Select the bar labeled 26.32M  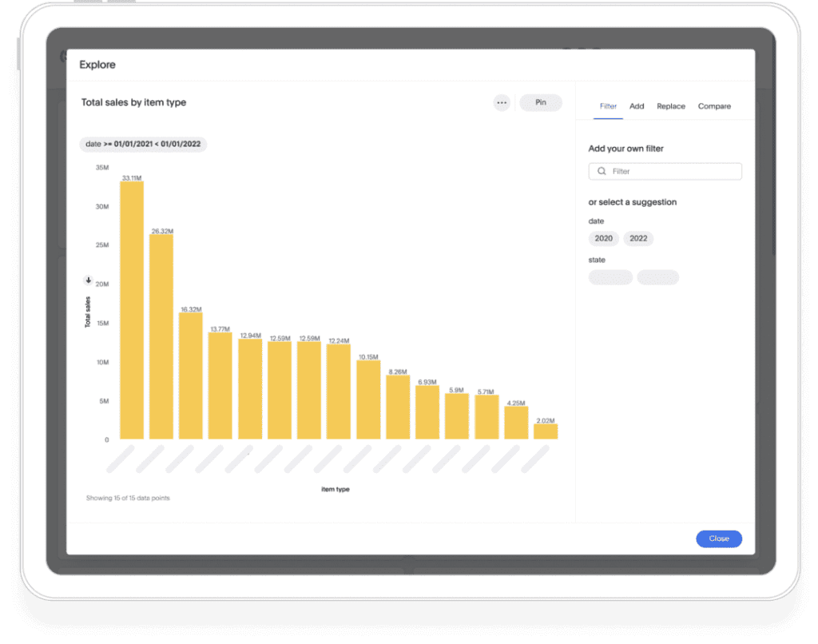(x=161, y=337)
